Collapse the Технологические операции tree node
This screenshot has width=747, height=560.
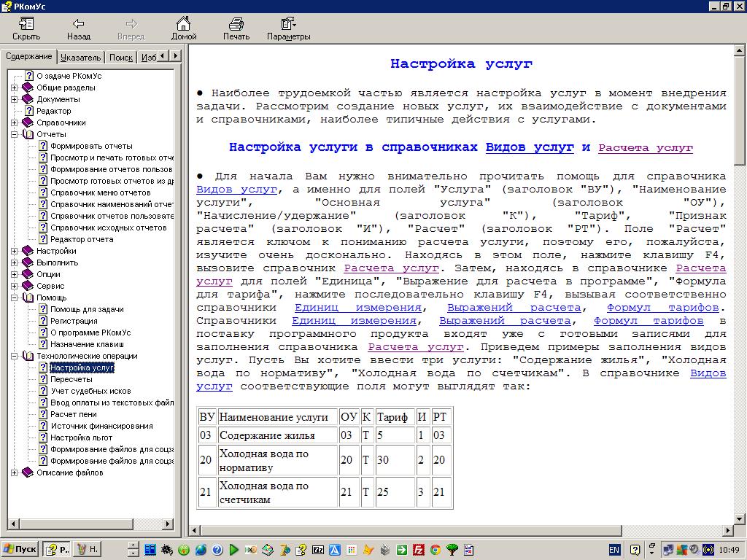pos(15,356)
